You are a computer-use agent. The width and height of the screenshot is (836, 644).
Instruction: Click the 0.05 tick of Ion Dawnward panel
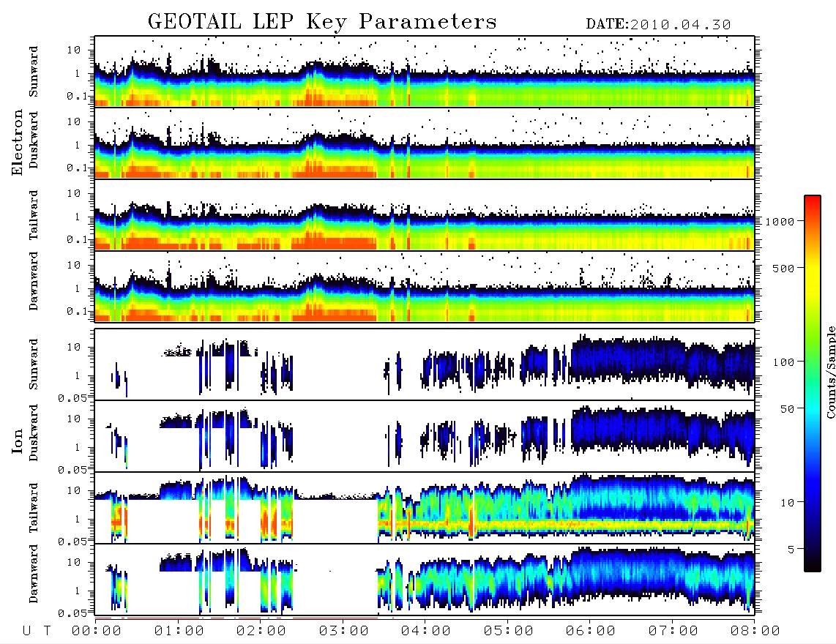tap(72, 613)
